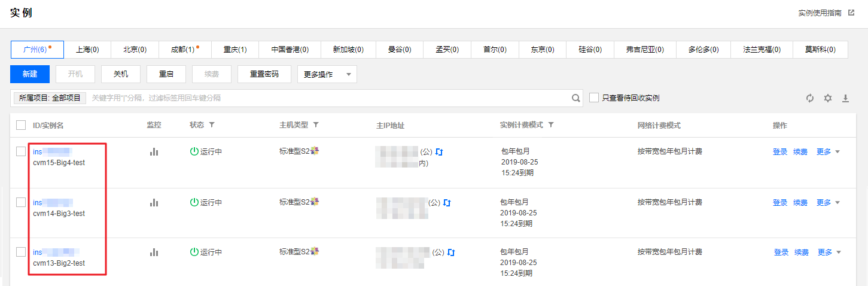Expand 更多 dropdown in cvm15-Big4-test row
Image resolution: width=868 pixels, height=286 pixels.
tap(829, 152)
